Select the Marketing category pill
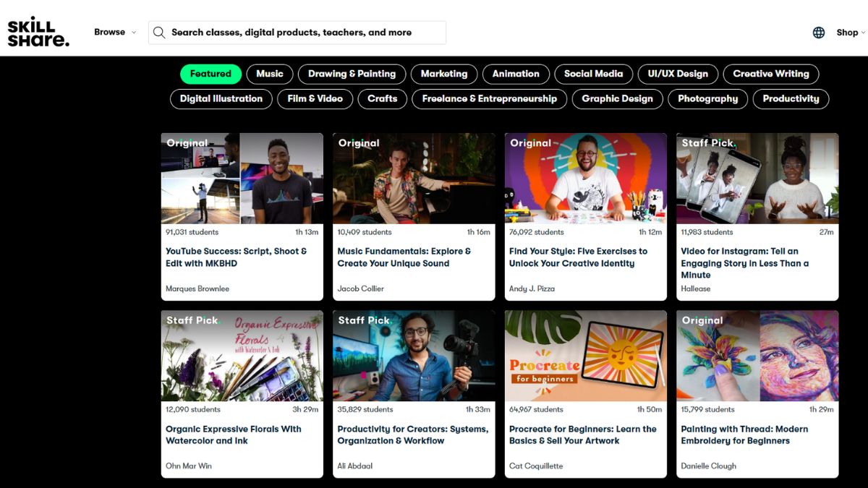This screenshot has width=868, height=488. (444, 74)
